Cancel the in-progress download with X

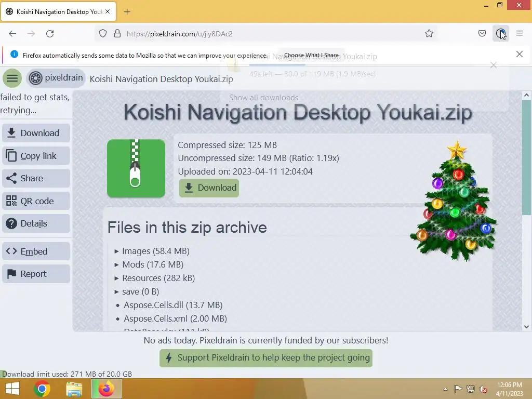coord(494,65)
